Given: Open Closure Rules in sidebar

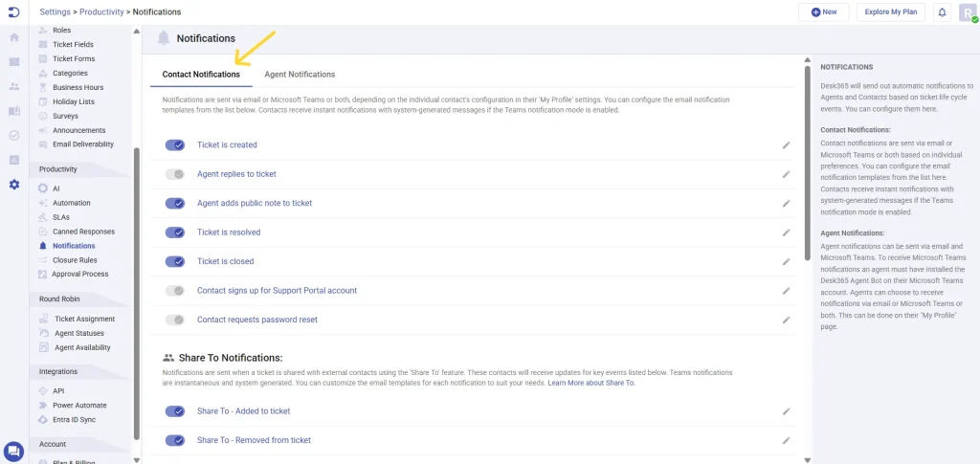Looking at the screenshot, I should coord(75,260).
